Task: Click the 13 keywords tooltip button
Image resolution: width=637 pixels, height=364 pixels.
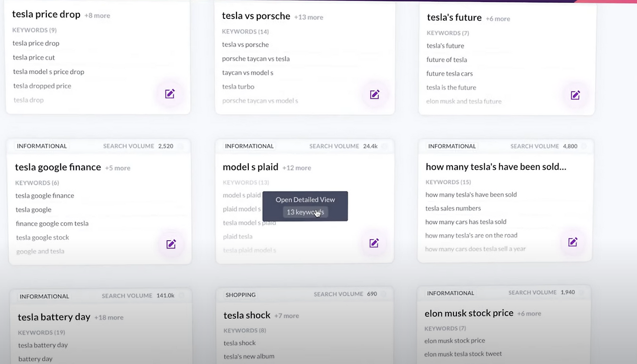Action: (x=305, y=212)
